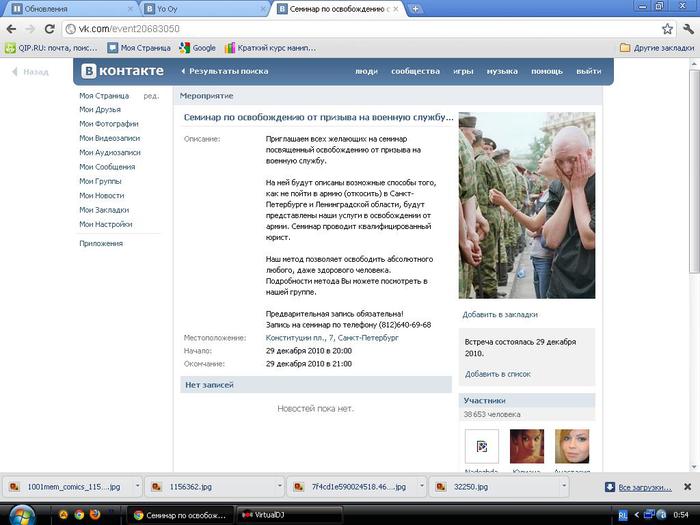Open downloaded file 32250.jpg

[495, 487]
